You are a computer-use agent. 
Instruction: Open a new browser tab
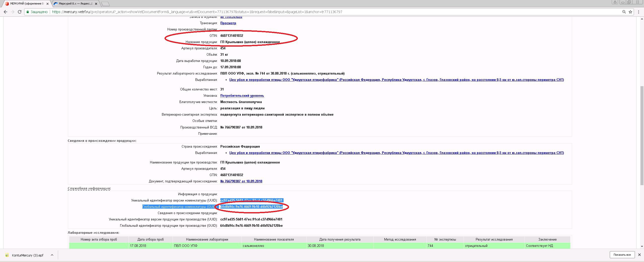(105, 4)
